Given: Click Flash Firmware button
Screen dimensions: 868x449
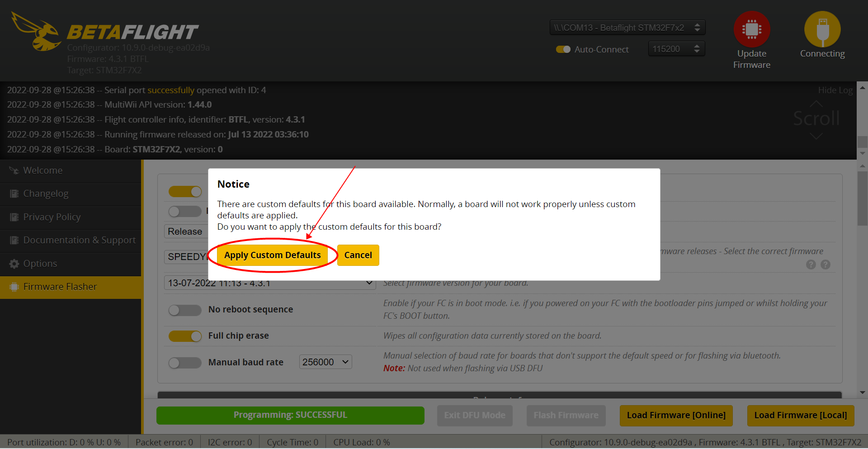Looking at the screenshot, I should [x=566, y=415].
